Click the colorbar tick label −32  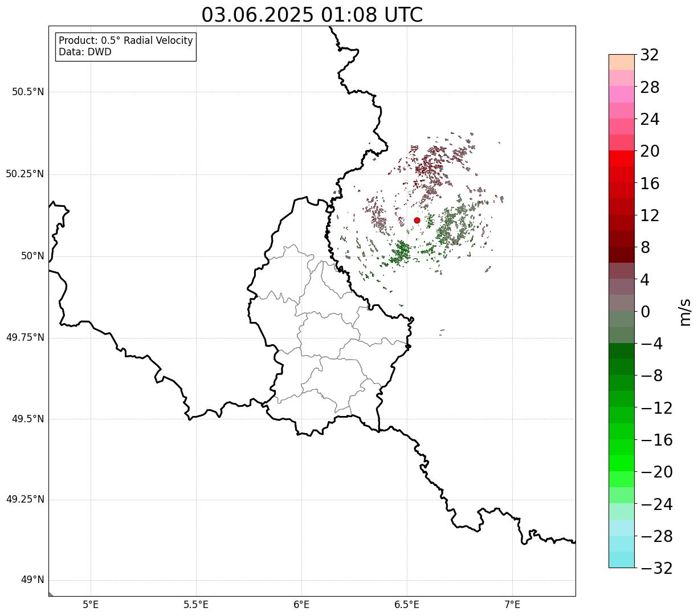[x=656, y=568]
